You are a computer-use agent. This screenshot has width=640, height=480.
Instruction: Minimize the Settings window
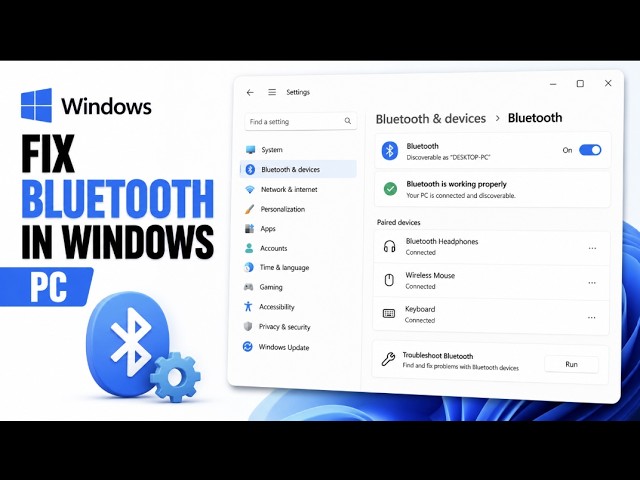click(553, 84)
